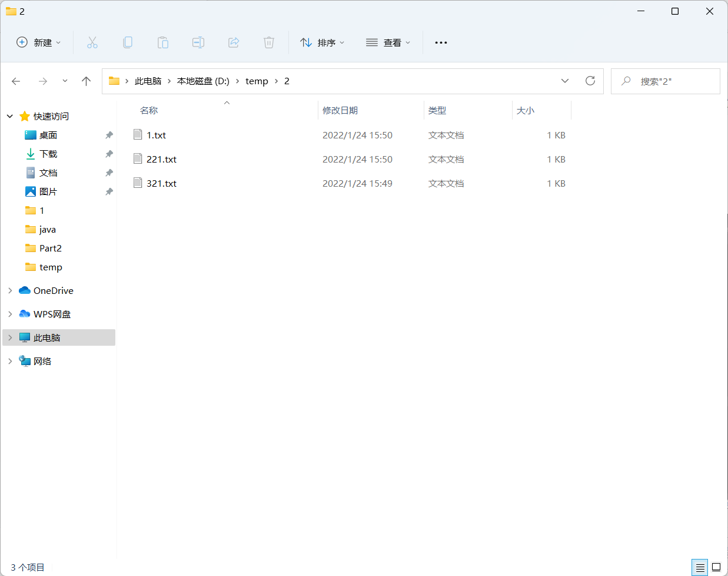Image resolution: width=728 pixels, height=576 pixels.
Task: Open the Share icon
Action: [234, 42]
